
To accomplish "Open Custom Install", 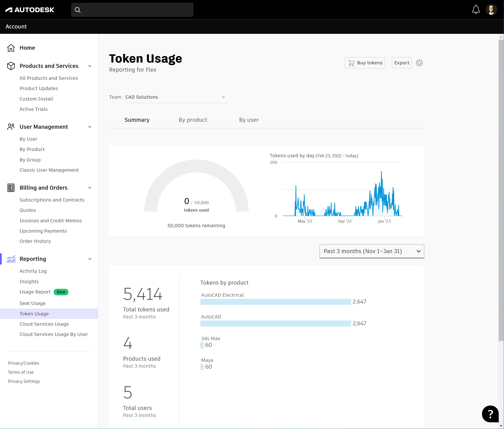I will click(36, 99).
